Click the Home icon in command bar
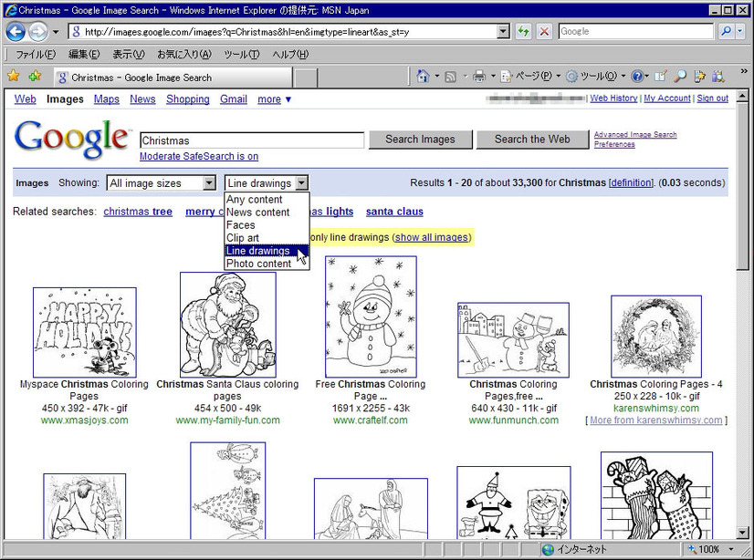The height and width of the screenshot is (560, 754). (x=423, y=76)
